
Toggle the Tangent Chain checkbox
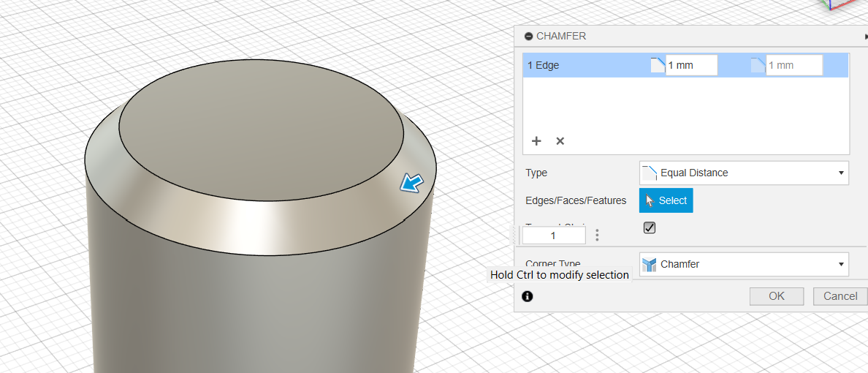(650, 228)
